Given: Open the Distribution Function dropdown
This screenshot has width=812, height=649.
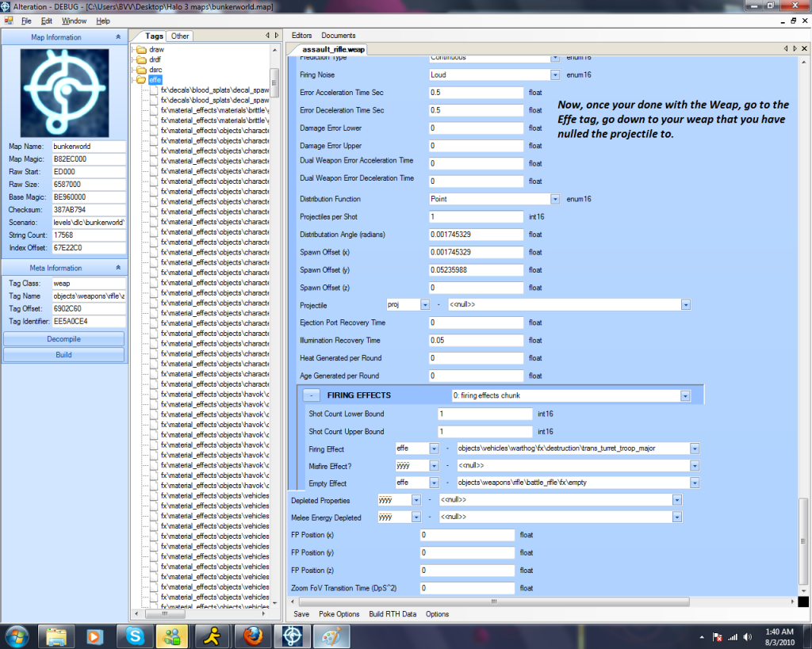Looking at the screenshot, I should [x=554, y=199].
